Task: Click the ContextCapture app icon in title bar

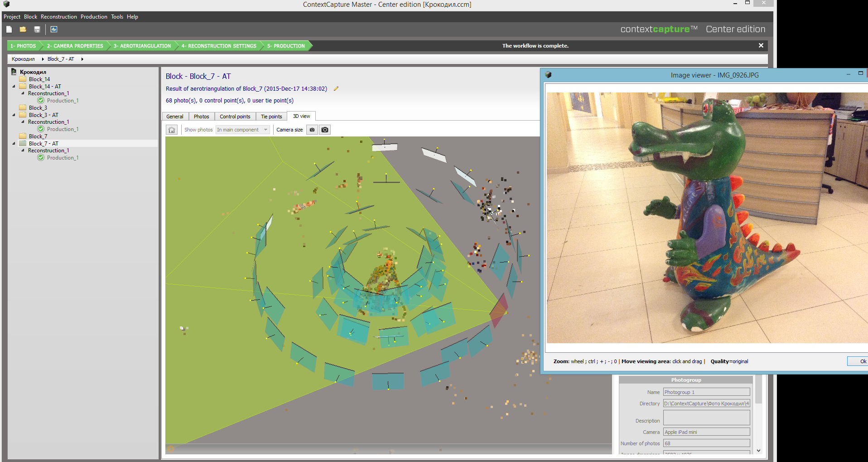Action: click(6, 4)
